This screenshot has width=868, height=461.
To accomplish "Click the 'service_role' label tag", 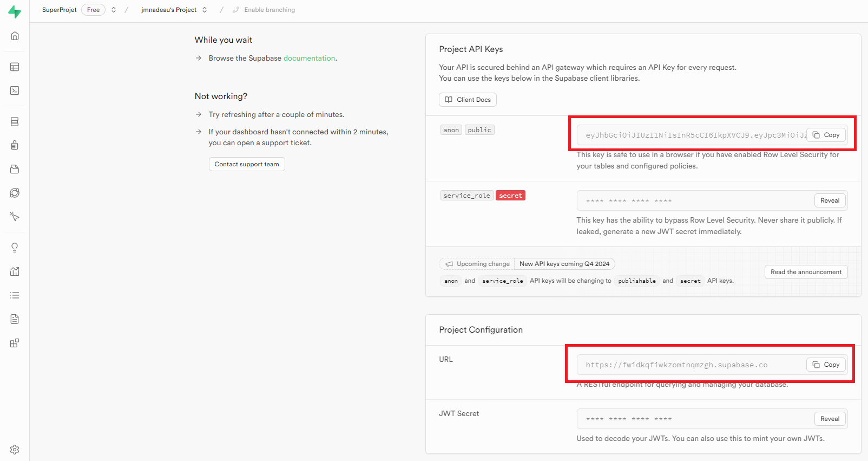I will [466, 196].
